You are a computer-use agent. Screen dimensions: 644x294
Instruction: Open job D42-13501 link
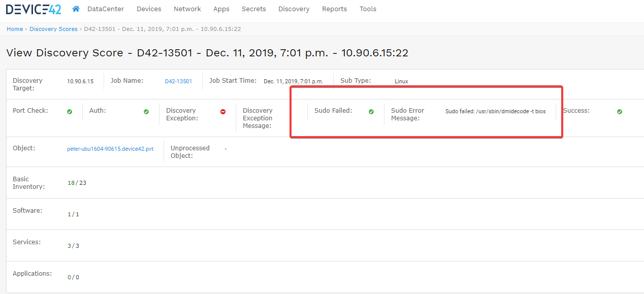pyautogui.click(x=179, y=81)
